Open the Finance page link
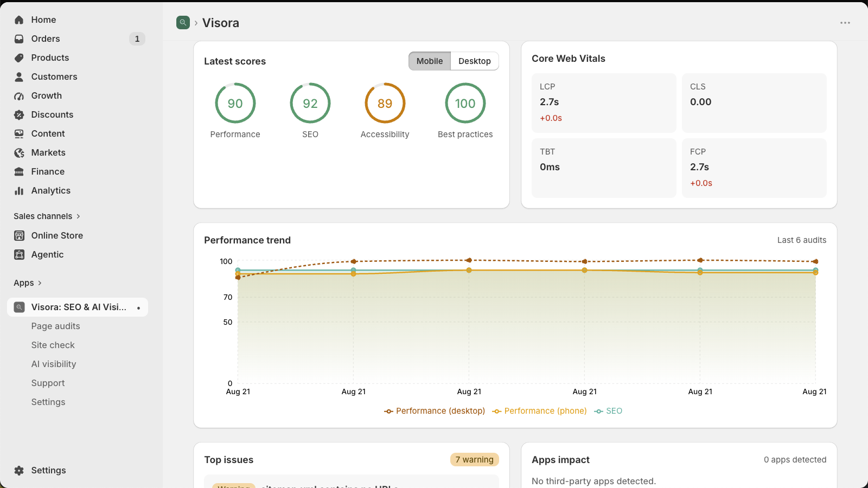 click(x=48, y=172)
